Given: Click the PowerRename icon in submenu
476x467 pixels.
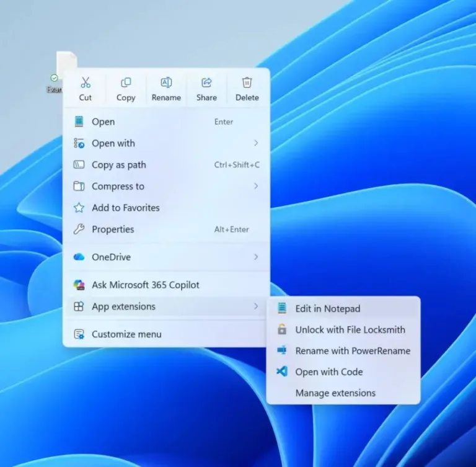Looking at the screenshot, I should [282, 350].
